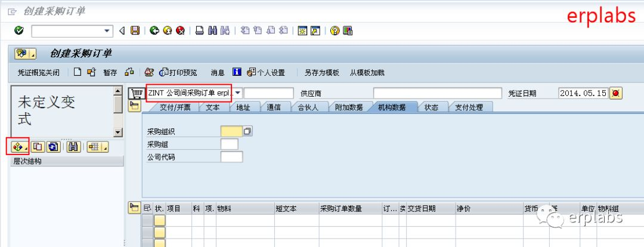Click the Customize Local Layout icon

pos(348,30)
